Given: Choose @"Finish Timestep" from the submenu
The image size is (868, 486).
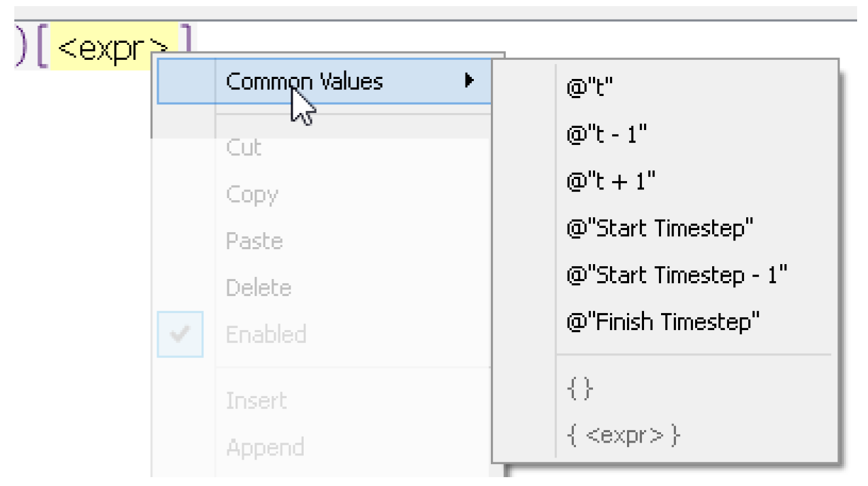Looking at the screenshot, I should [662, 321].
